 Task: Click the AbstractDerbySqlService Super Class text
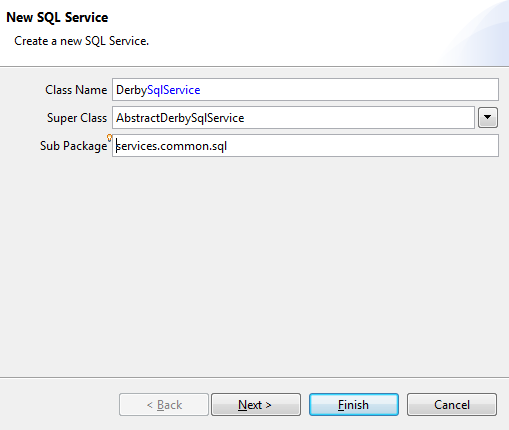pos(180,118)
